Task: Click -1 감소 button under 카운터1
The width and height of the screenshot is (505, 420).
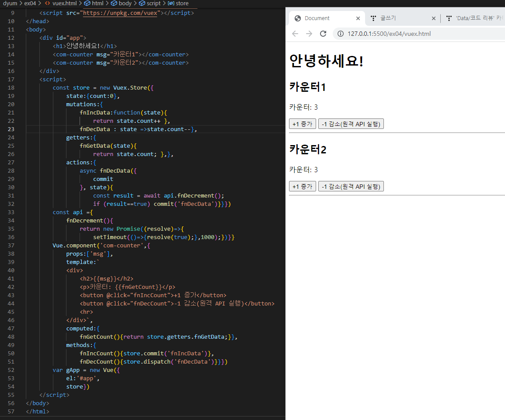Action: tap(351, 124)
